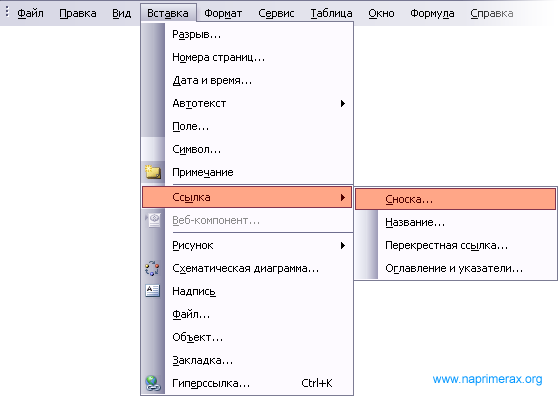
Task: Select Дата и время… entry
Action: 247,80
